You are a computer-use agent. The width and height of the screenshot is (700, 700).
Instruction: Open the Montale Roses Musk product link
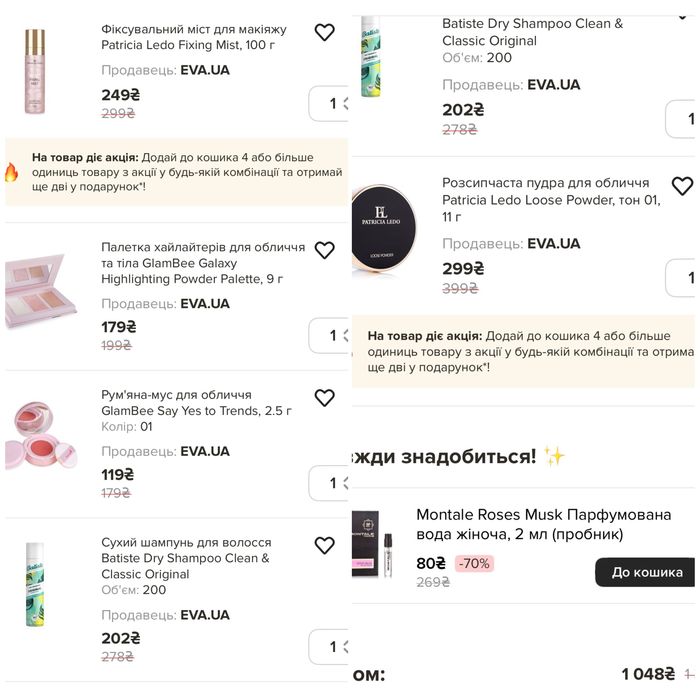[543, 524]
